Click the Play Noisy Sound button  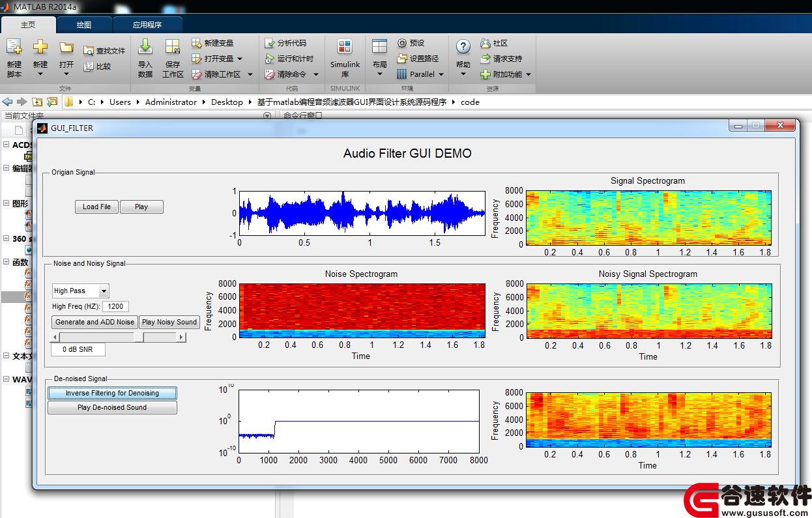(169, 322)
